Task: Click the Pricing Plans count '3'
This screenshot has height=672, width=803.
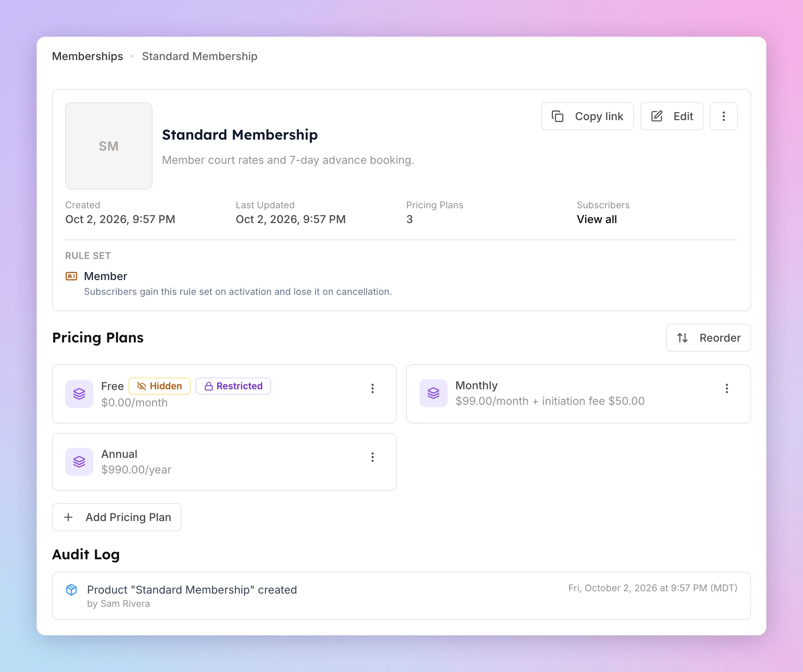Action: pos(409,219)
